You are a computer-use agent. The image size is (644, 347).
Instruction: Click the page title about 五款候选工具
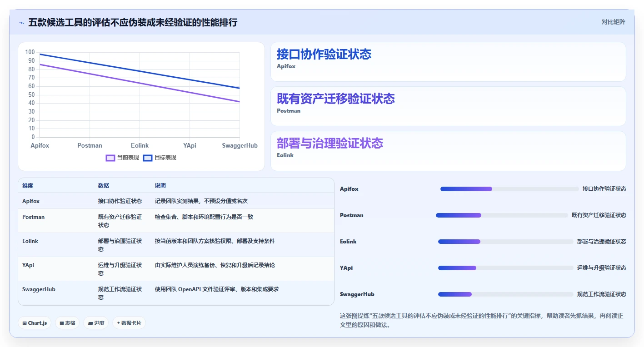click(x=133, y=22)
